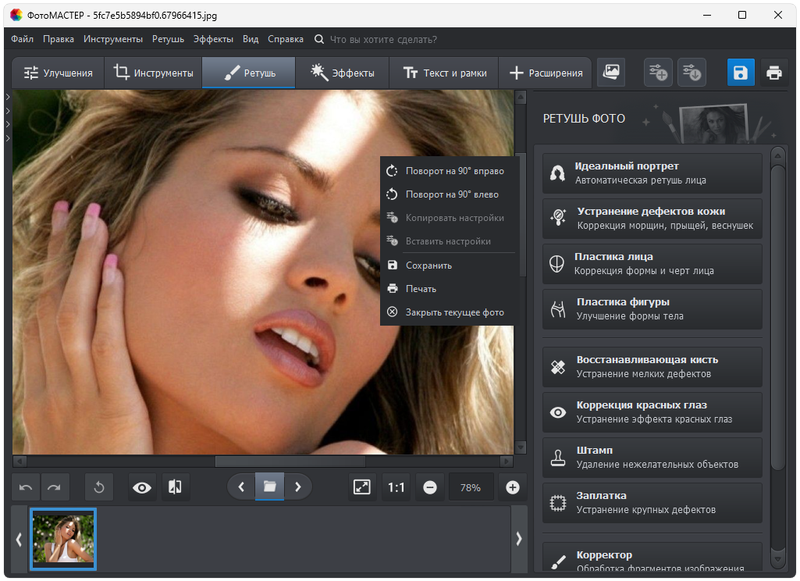Click the undo arrow button
This screenshot has width=800, height=581.
point(26,487)
